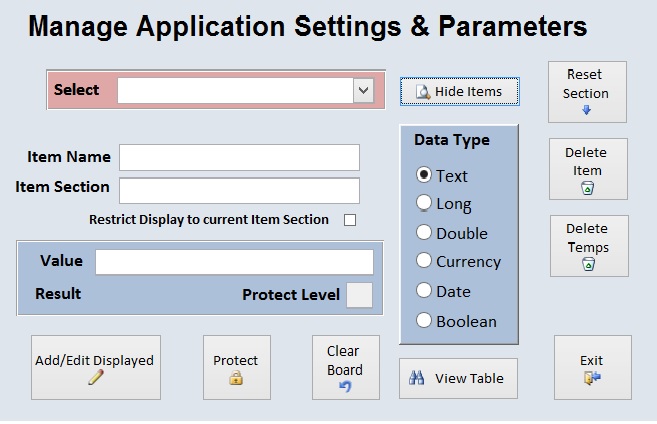Viewport: 657px width, 424px height.
Task: Click the binoculars icon for View Table
Action: point(419,379)
